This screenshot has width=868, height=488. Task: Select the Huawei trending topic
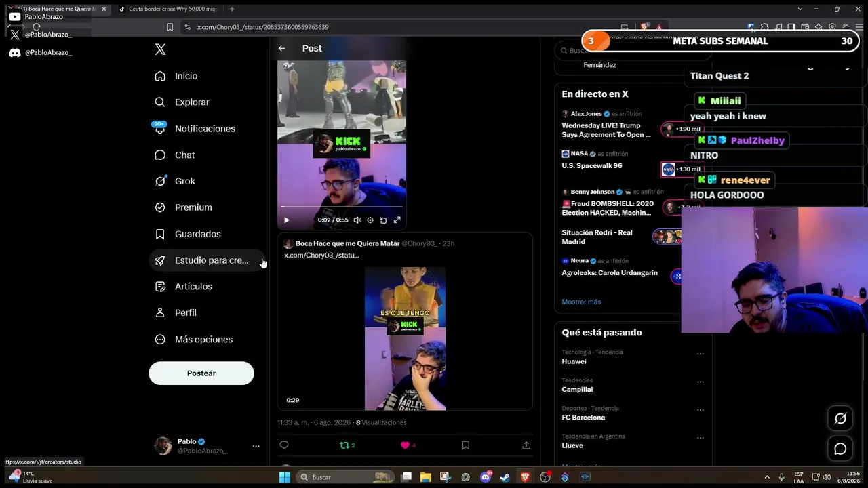pyautogui.click(x=574, y=361)
